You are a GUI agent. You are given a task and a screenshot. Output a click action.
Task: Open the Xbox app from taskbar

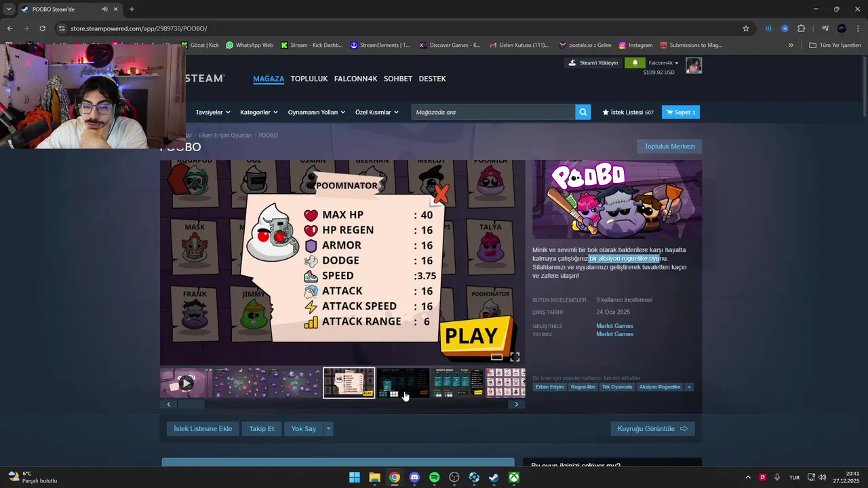tap(515, 477)
